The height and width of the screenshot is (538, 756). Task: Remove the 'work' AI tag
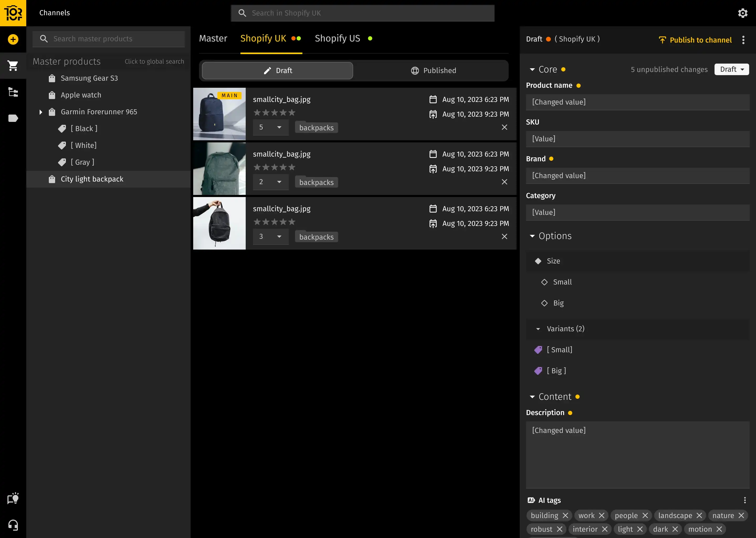point(602,515)
